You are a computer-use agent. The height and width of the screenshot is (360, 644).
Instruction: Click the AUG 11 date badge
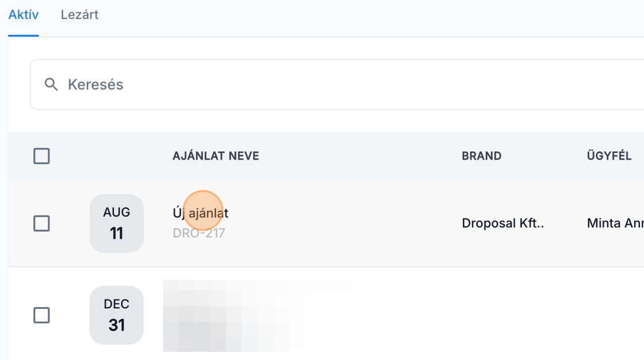coord(116,223)
